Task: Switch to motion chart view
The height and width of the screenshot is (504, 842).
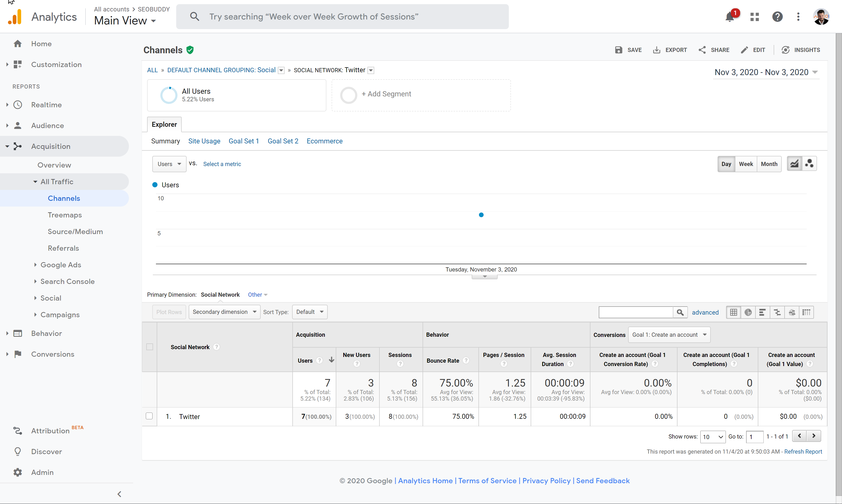Action: (810, 164)
